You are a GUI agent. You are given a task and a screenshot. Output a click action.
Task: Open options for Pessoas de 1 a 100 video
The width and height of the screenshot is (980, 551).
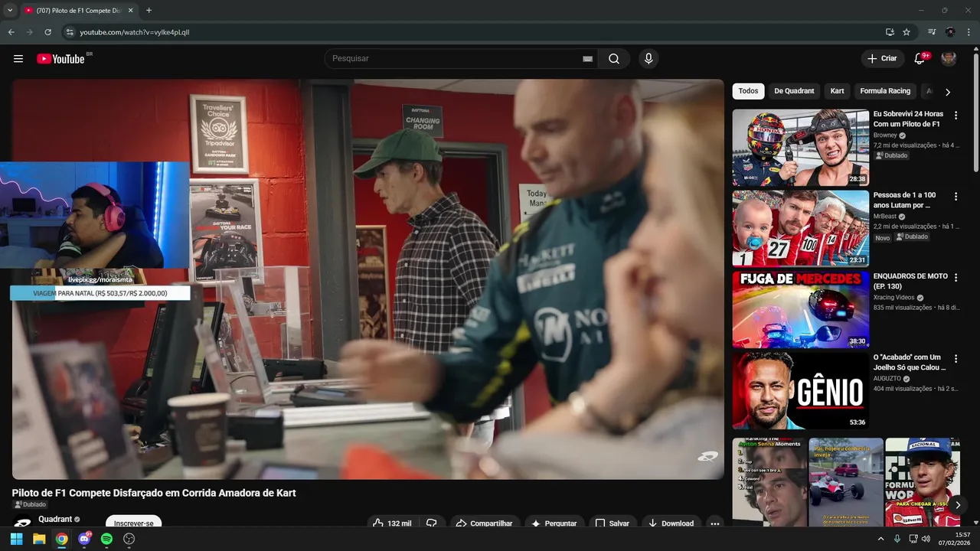[x=955, y=197]
